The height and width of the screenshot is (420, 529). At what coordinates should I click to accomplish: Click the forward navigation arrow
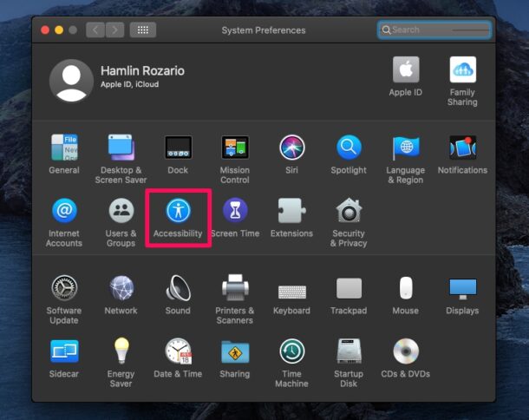click(114, 30)
